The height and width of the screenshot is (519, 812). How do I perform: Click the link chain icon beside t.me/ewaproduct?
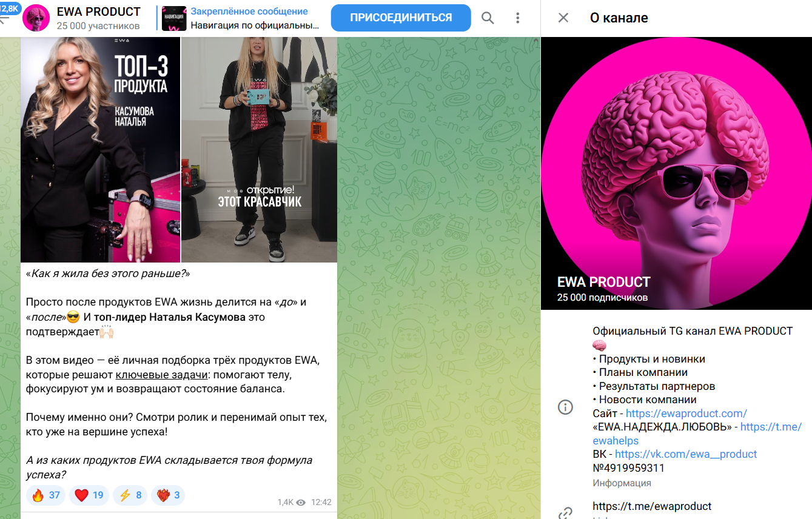(565, 513)
